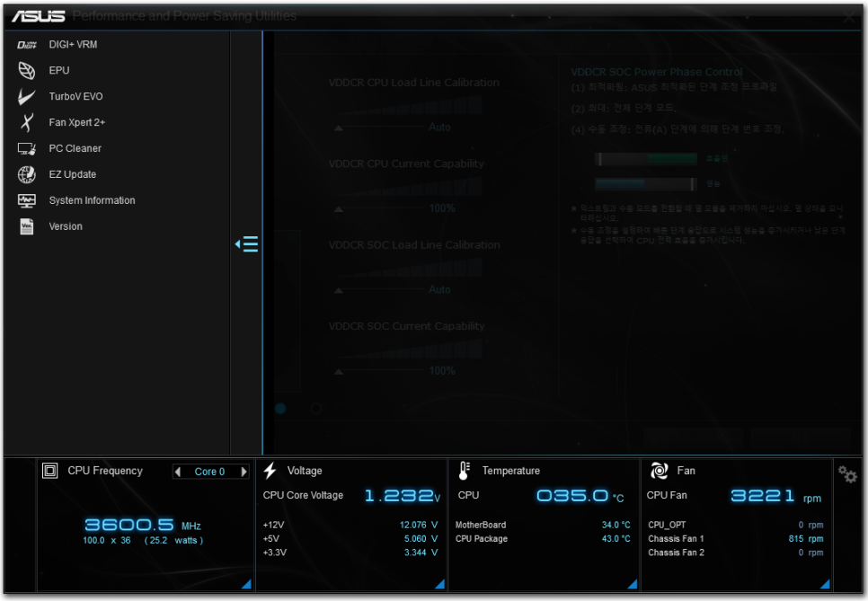This screenshot has height=601, width=868.
Task: Click the +3.3V voltage row
Action: 350,552
